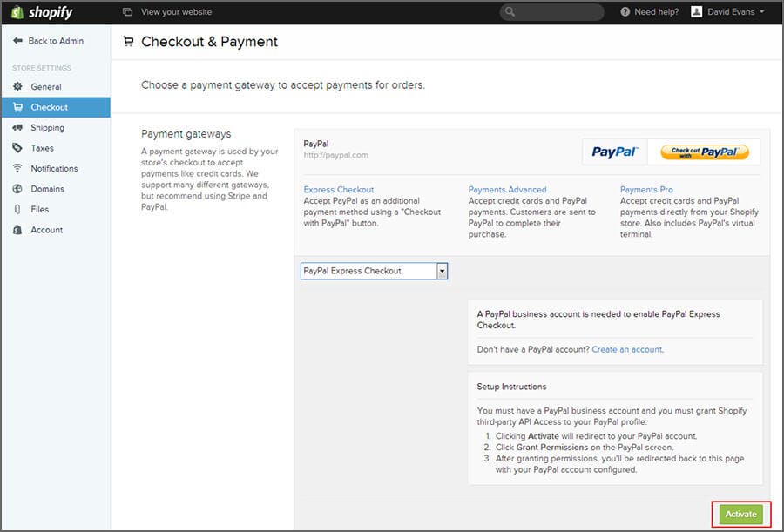Click the Domains globe icon

click(17, 189)
